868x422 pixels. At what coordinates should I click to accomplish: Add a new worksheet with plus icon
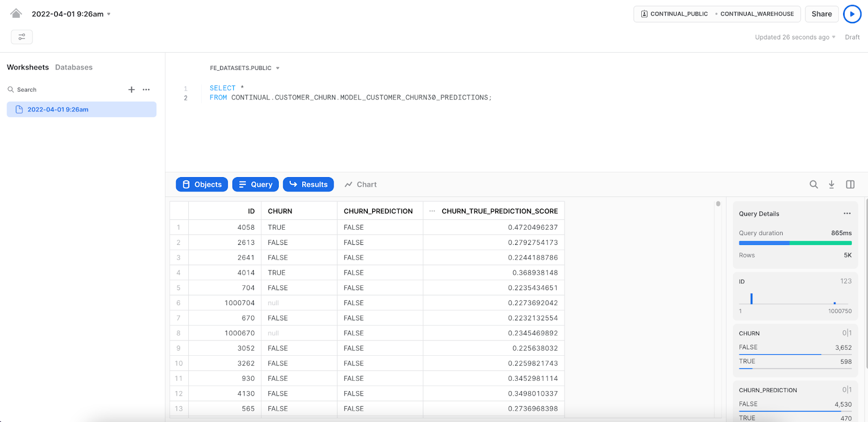pyautogui.click(x=131, y=90)
